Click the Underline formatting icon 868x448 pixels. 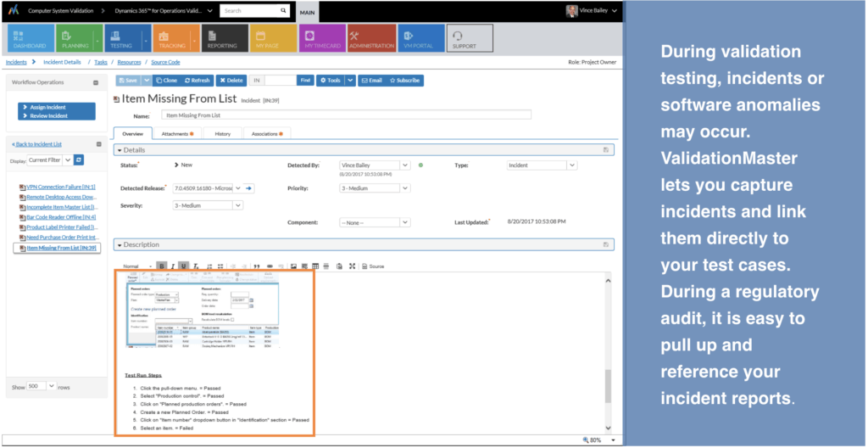click(x=184, y=266)
